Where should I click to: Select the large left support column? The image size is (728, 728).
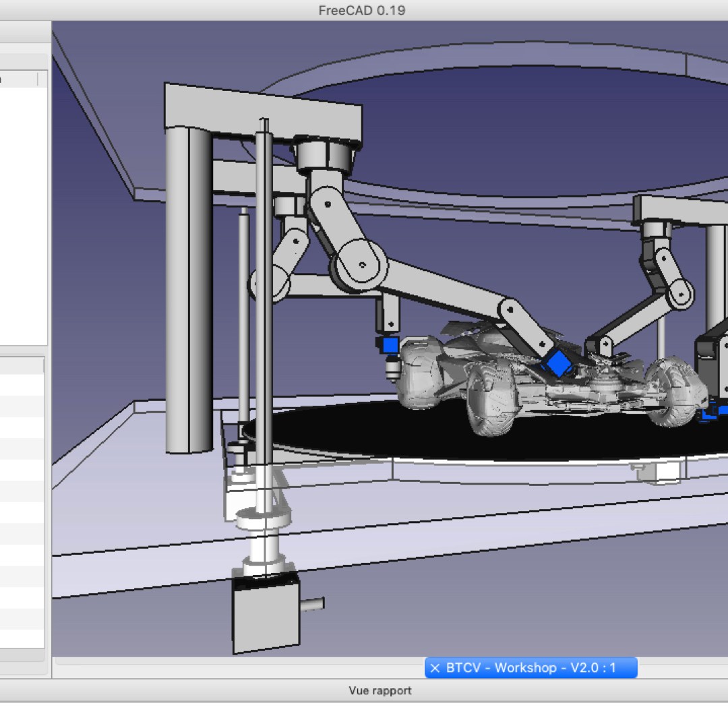[x=189, y=290]
